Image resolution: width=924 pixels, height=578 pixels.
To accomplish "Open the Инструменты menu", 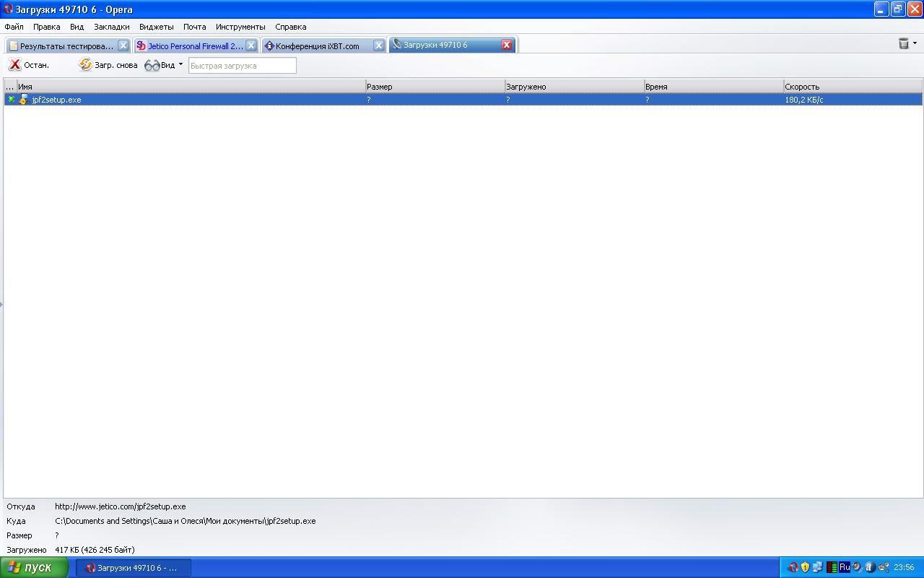I will click(x=240, y=27).
